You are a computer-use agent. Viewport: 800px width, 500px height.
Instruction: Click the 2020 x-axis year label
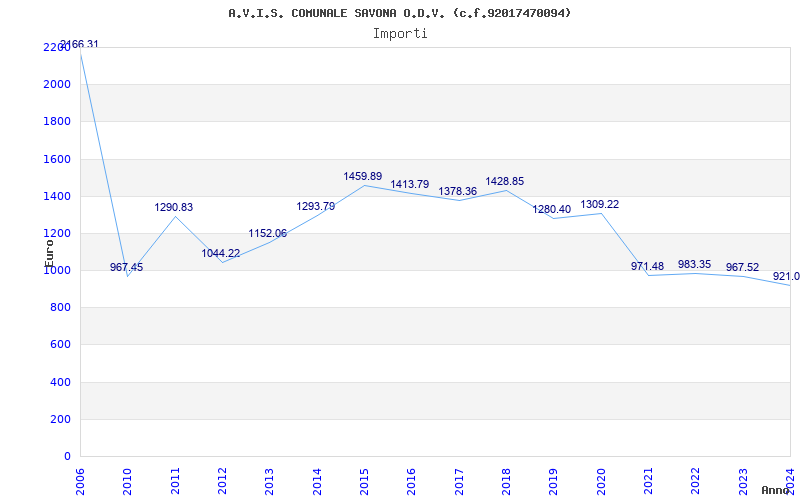(x=601, y=482)
